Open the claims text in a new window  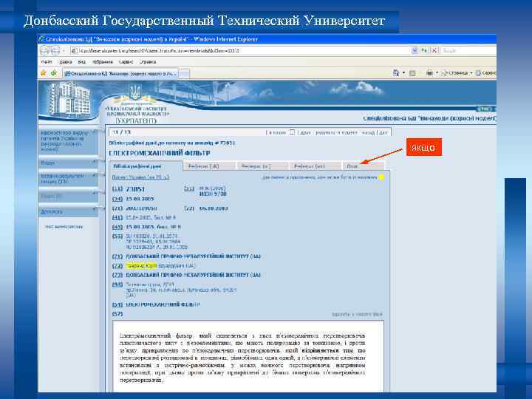click(x=357, y=315)
